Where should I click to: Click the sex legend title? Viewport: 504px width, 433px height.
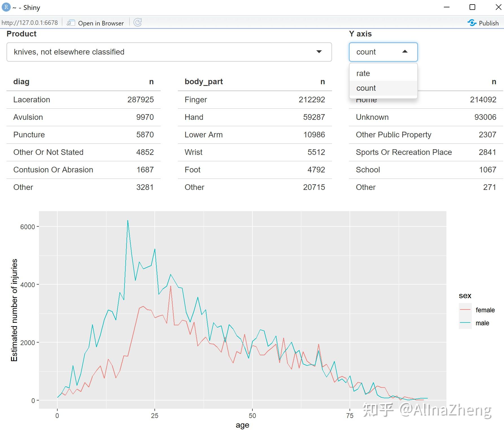(x=465, y=296)
